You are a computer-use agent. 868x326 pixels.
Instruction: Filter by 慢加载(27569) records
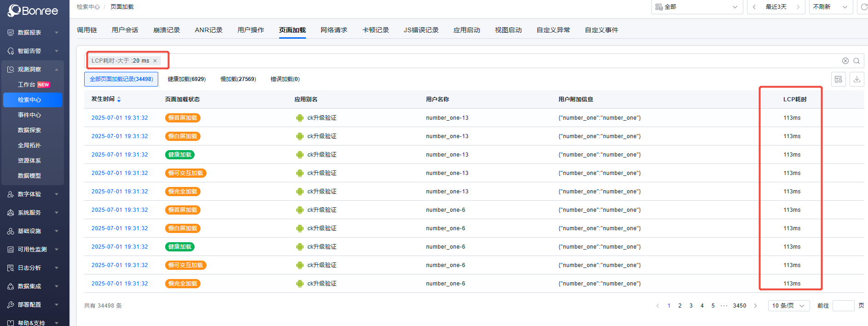coord(238,79)
